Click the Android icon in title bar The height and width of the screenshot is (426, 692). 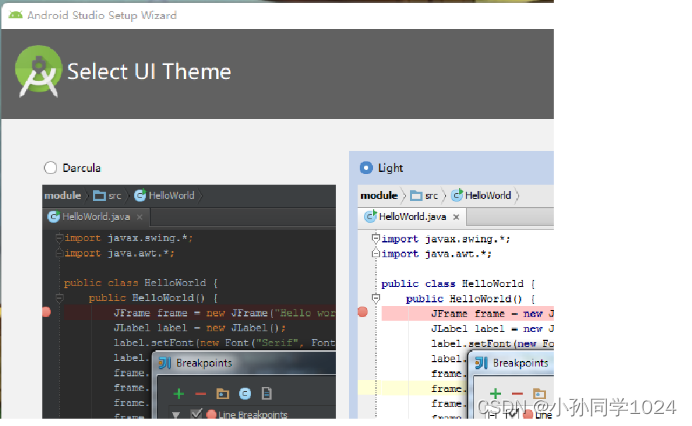tap(15, 15)
